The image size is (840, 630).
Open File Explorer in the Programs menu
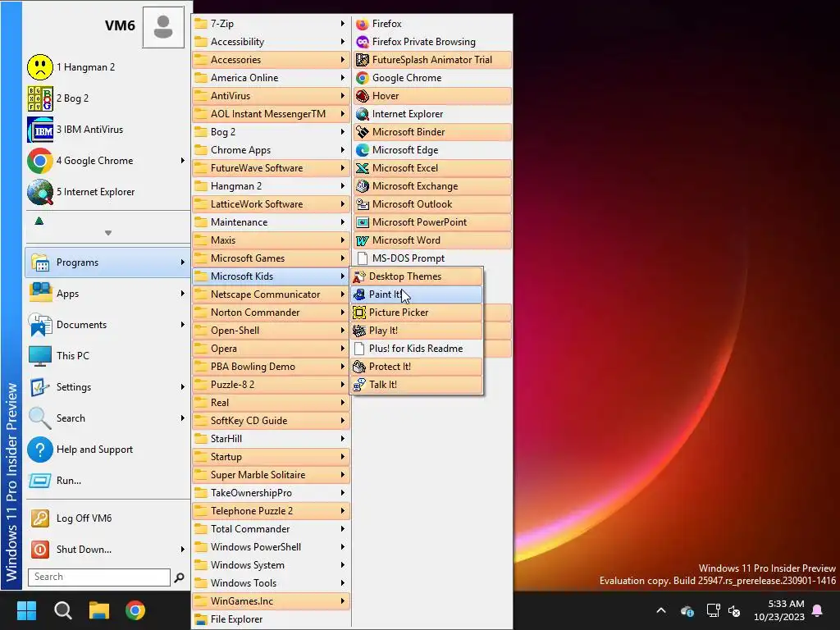click(x=271, y=619)
